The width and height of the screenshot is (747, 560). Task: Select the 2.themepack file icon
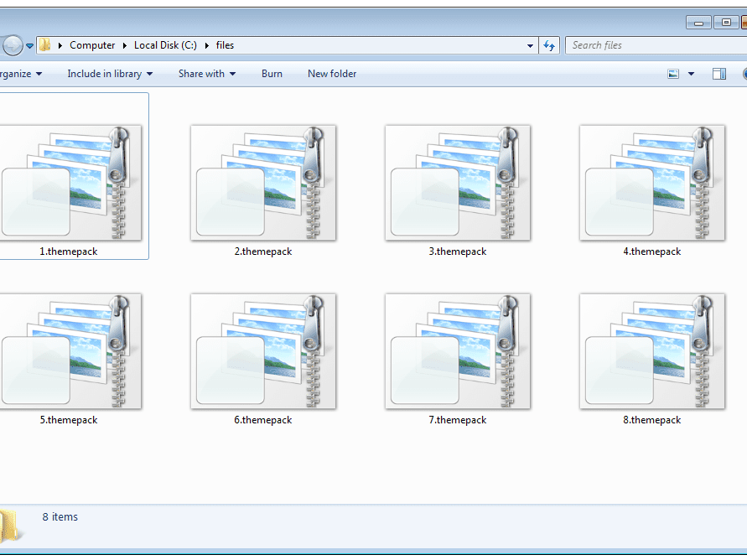(x=263, y=183)
